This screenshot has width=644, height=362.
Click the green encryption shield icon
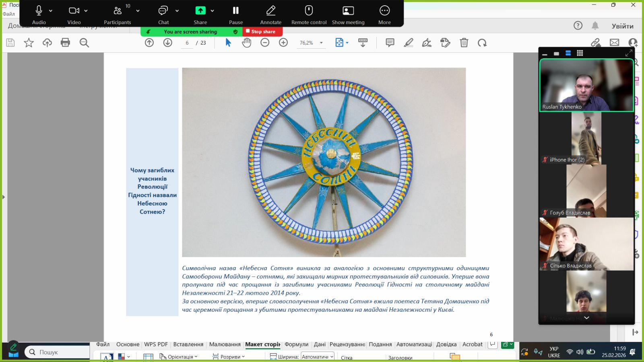[x=235, y=32]
